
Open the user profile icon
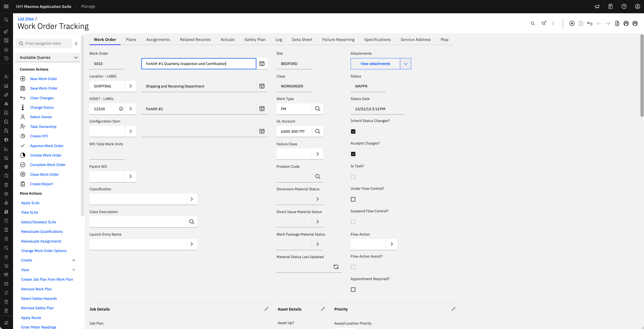(x=637, y=6)
